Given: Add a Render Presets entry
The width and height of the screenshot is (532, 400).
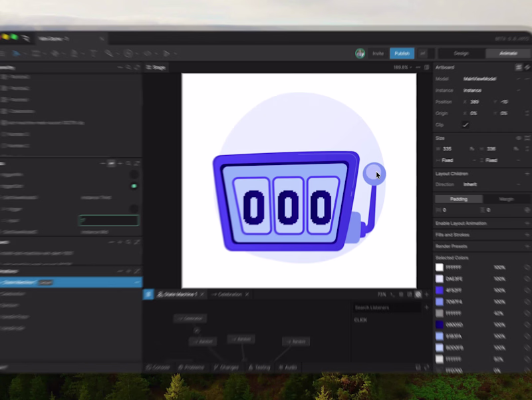Looking at the screenshot, I should (x=527, y=246).
